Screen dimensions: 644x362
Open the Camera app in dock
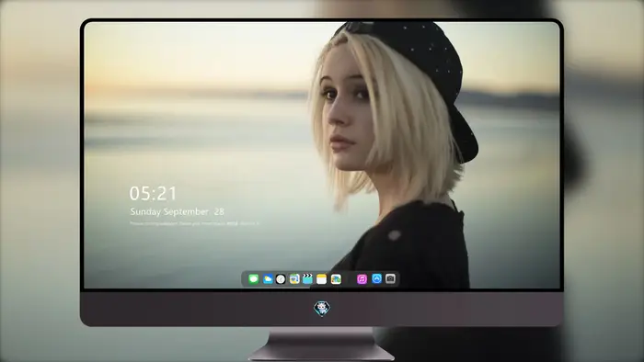[x=391, y=278]
